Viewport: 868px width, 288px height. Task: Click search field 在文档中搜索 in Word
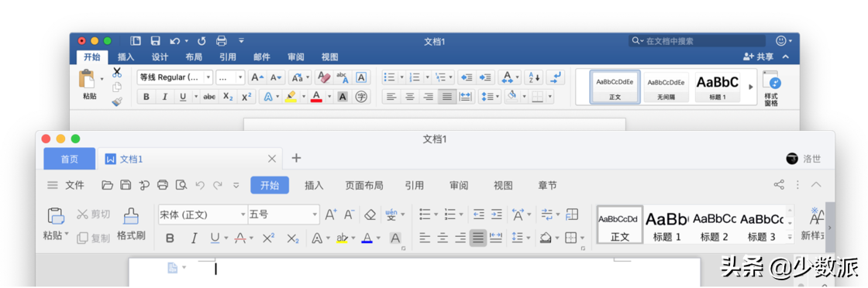[697, 41]
